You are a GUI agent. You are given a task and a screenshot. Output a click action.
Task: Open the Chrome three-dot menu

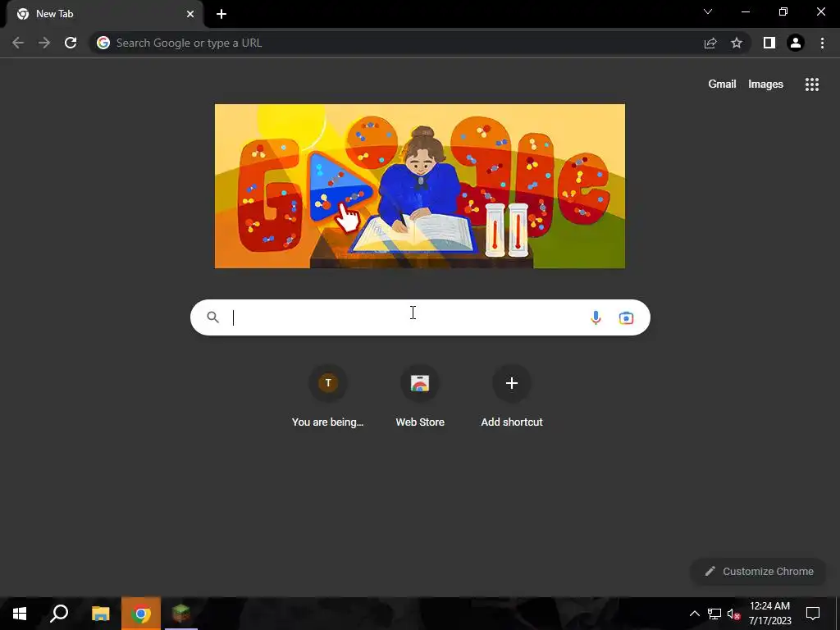[822, 43]
